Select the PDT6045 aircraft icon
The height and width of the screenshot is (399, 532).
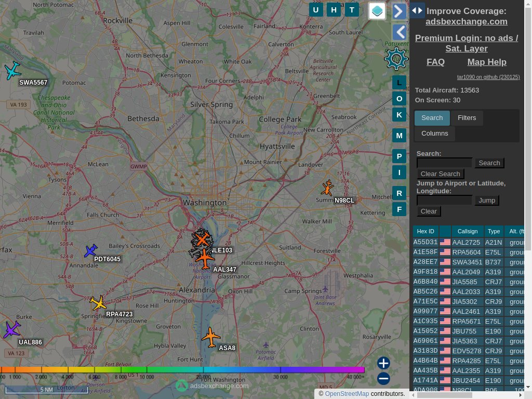point(90,251)
